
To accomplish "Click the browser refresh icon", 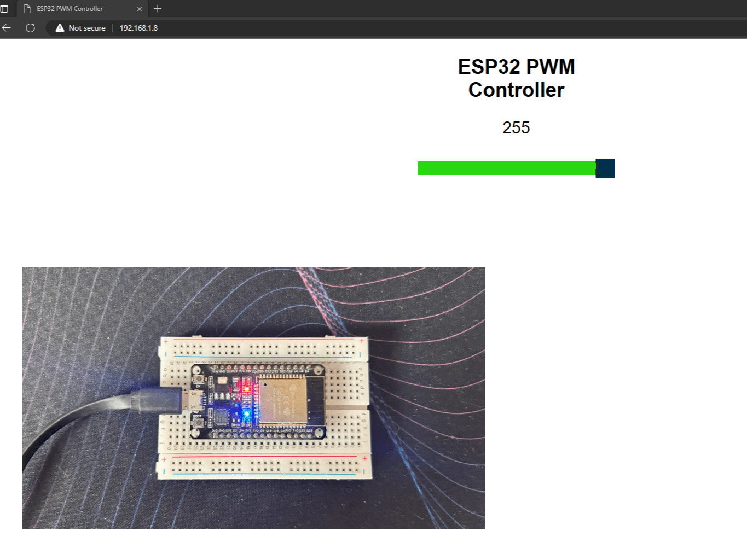I will pyautogui.click(x=30, y=28).
